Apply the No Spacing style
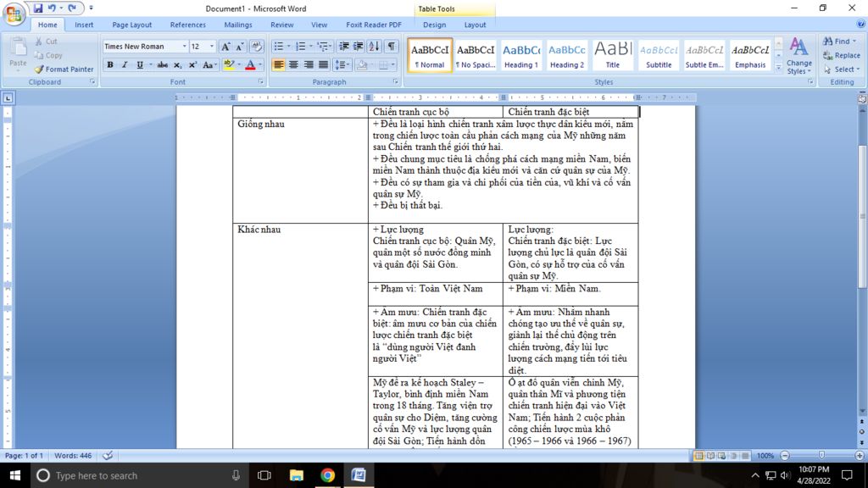868x488 pixels. click(x=476, y=55)
